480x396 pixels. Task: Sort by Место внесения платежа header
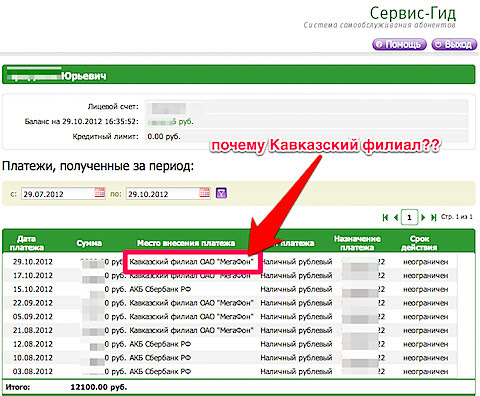tap(186, 243)
